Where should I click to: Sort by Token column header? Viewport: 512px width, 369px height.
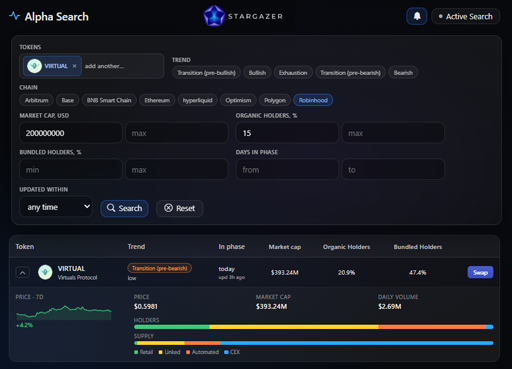point(25,247)
